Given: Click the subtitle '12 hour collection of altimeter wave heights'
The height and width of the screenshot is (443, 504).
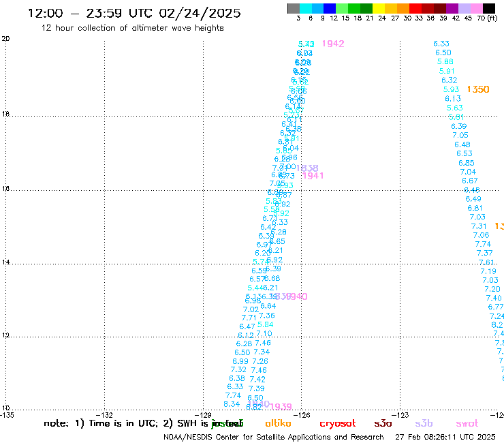Looking at the screenshot, I should [x=132, y=28].
